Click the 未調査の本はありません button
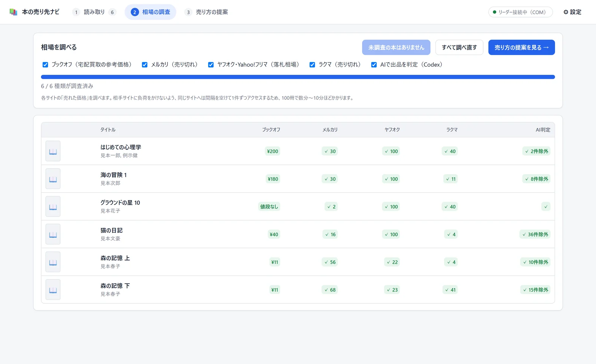The width and height of the screenshot is (596, 364). point(396,47)
